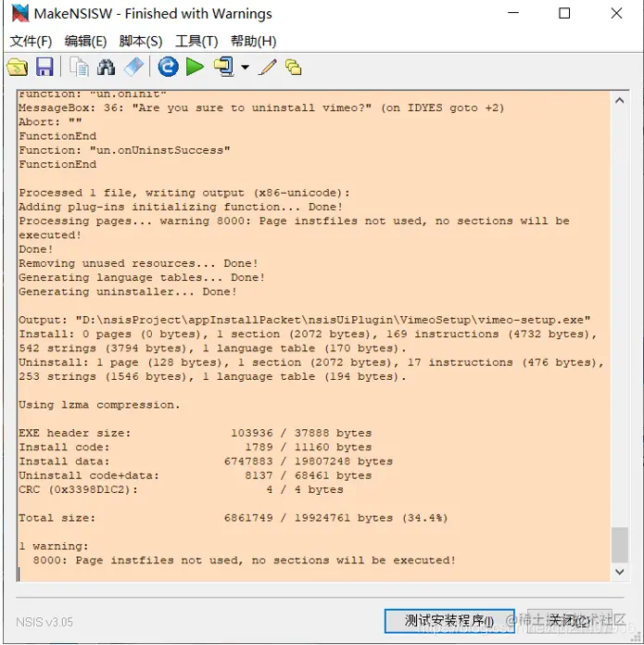
Task: Open the browse script windows icon
Action: pyautogui.click(x=294, y=67)
